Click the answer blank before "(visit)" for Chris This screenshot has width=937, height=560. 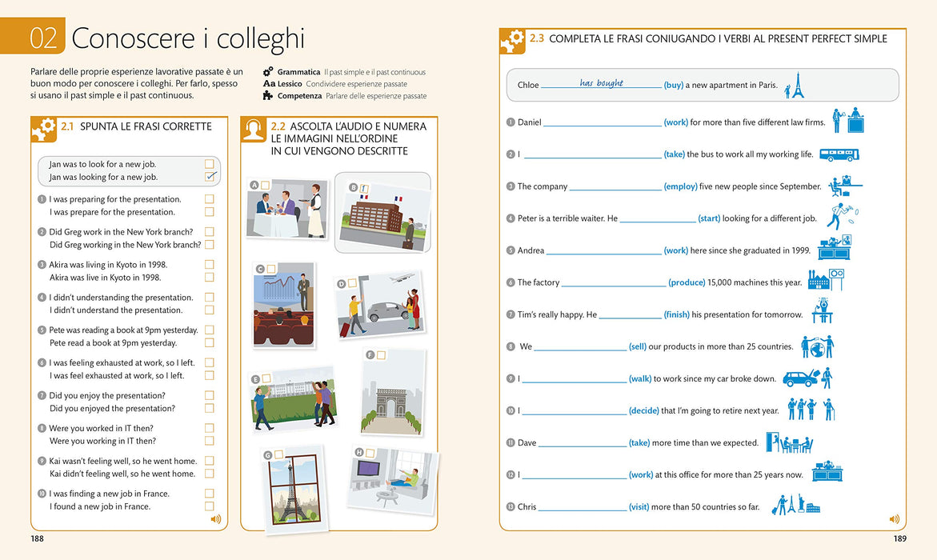[x=583, y=507]
